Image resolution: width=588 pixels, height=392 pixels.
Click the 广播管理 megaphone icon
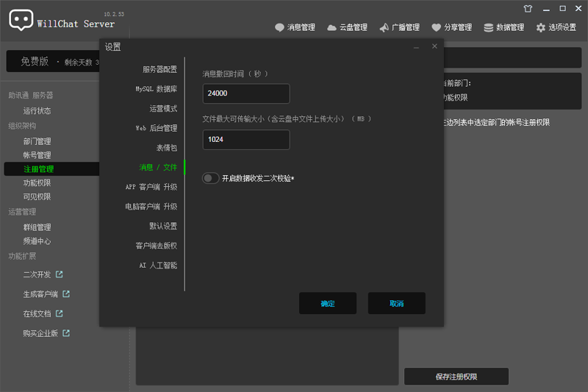(384, 28)
